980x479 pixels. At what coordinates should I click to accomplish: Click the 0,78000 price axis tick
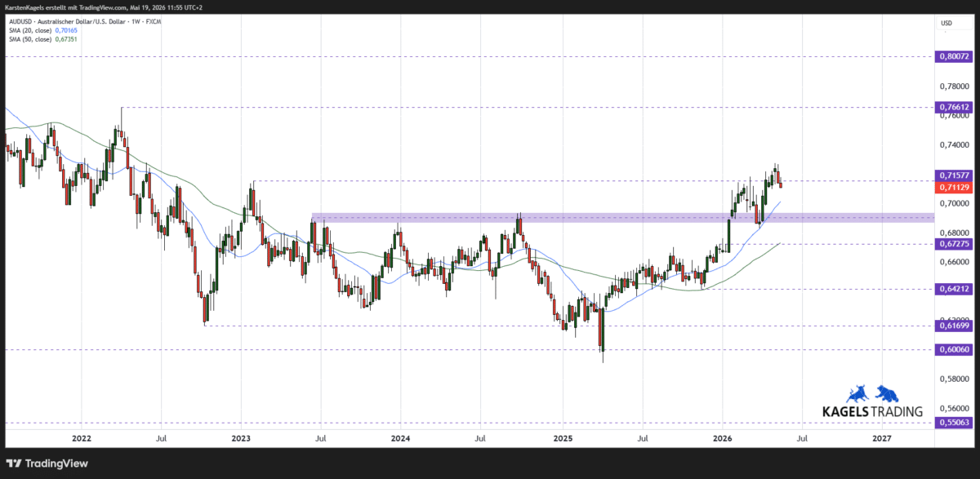tap(954, 86)
